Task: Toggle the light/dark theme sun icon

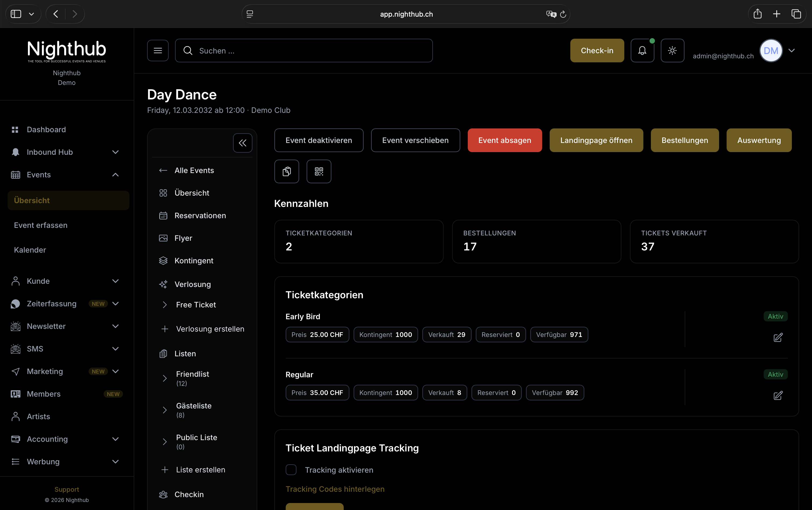Action: tap(672, 51)
